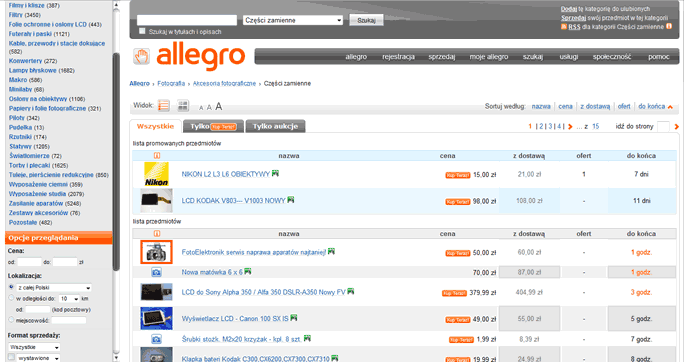This screenshot has width=684, height=362.
Task: Click the go-to-page orange arrow
Action: pyautogui.click(x=677, y=126)
